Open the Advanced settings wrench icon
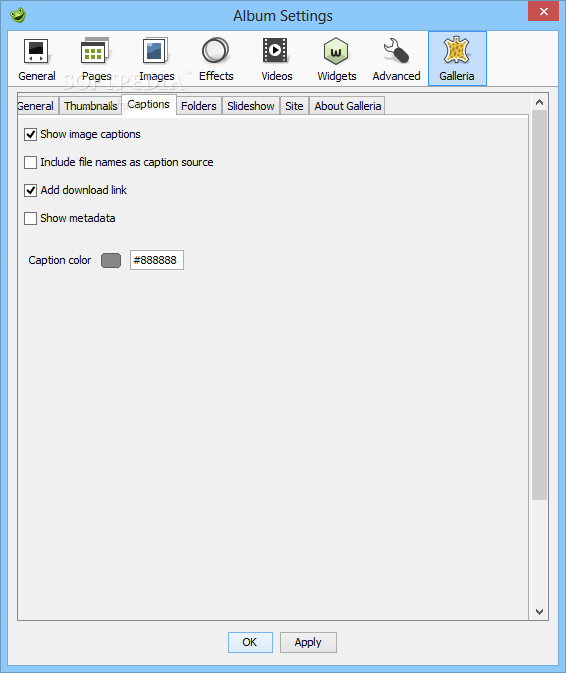The width and height of the screenshot is (566, 673). (x=396, y=52)
